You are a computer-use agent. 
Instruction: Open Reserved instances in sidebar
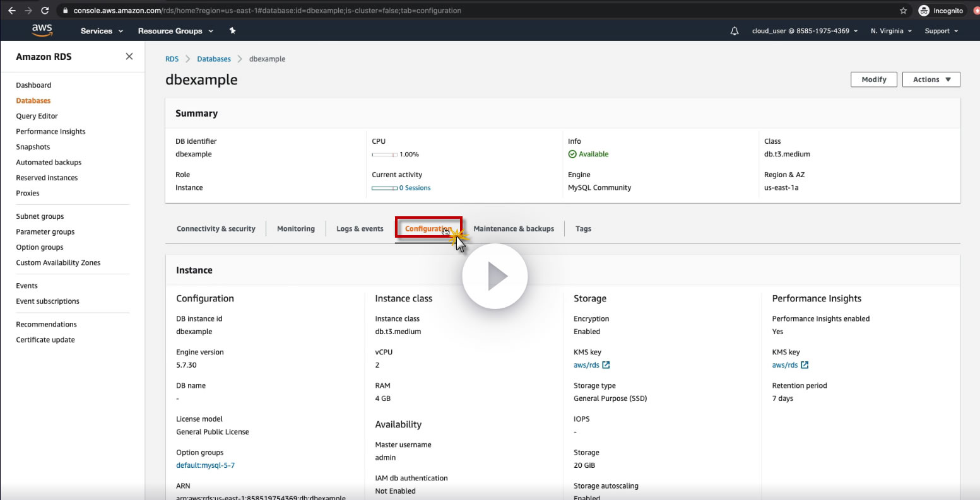(x=47, y=178)
